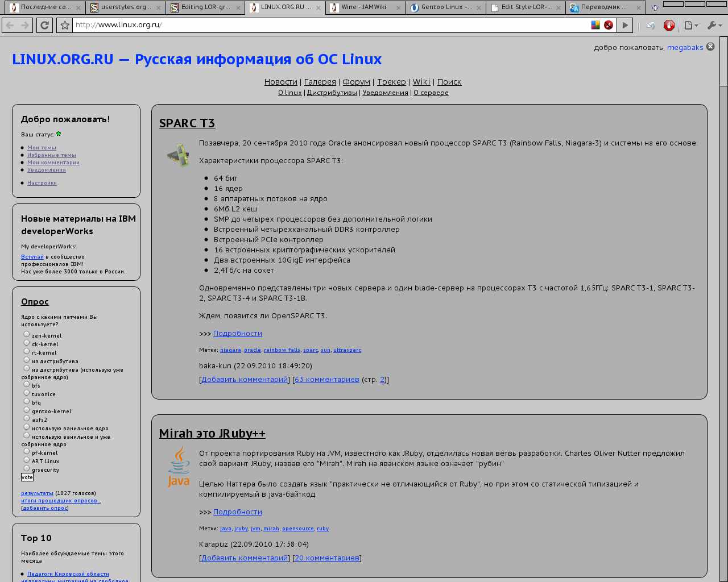728x582 pixels.
Task: Open the 'Дистрибутивы' link
Action: 332,93
